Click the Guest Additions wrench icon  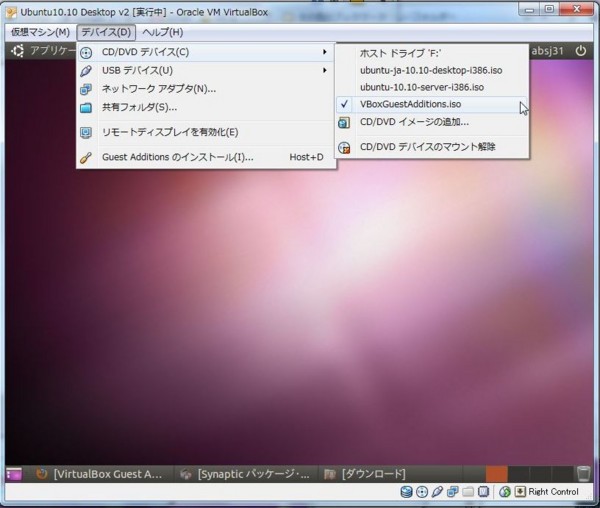click(86, 157)
